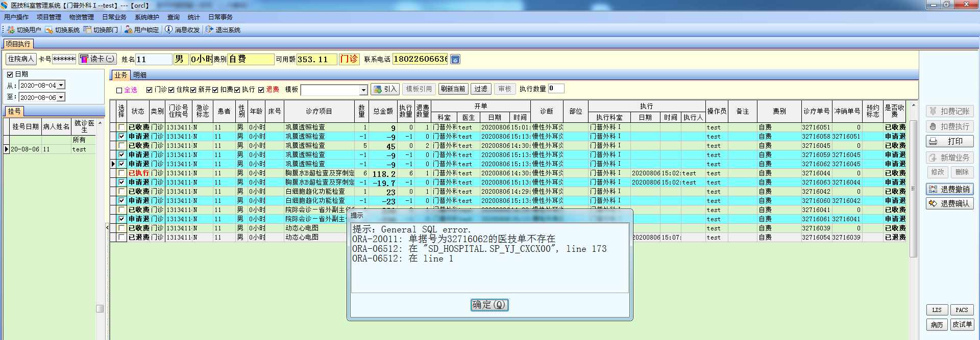The width and height of the screenshot is (980, 340).
Task: Open the 查询 menu
Action: point(174,17)
